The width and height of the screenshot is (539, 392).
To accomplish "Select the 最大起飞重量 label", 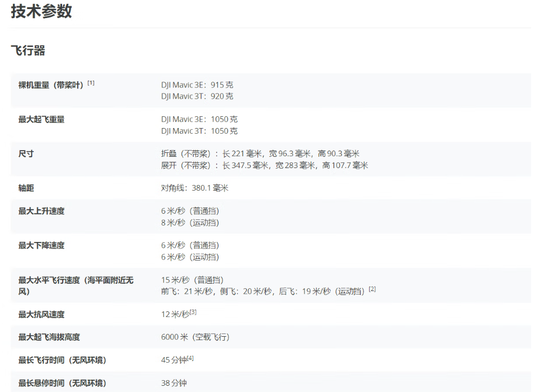I will tap(41, 120).
